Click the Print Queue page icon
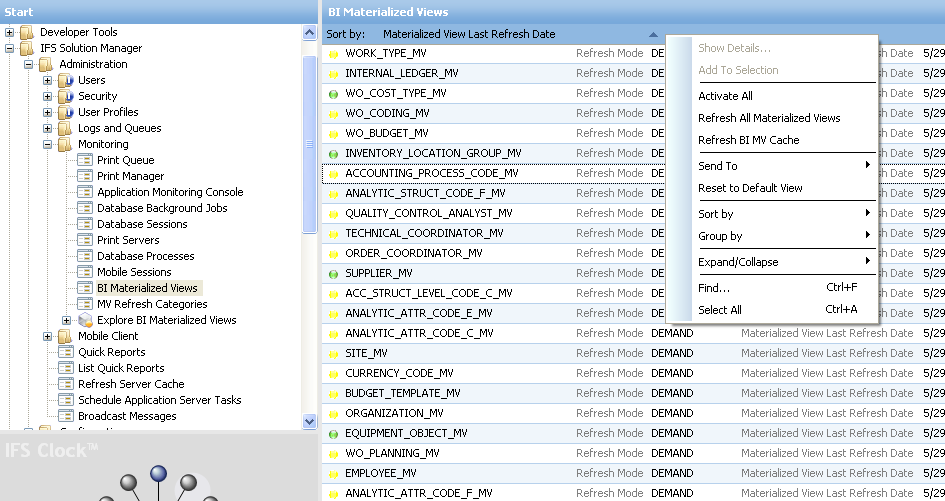 85,160
